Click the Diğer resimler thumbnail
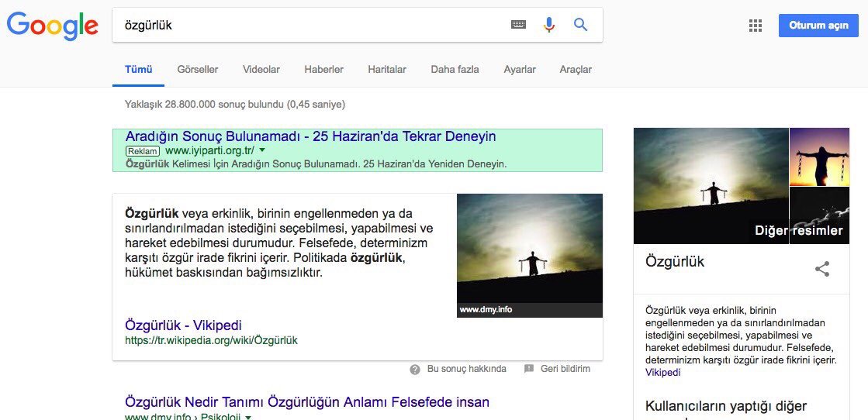Viewport: 868px width, 420px height. pos(818,215)
